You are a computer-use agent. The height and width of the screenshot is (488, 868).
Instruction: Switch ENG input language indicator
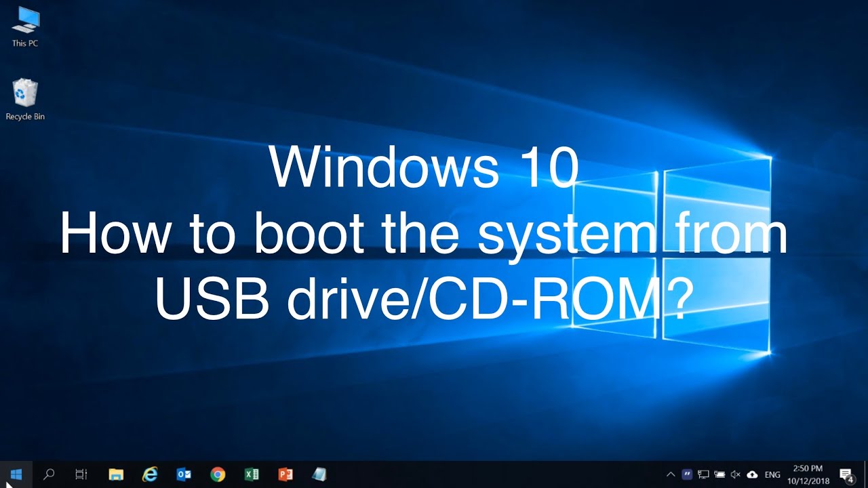point(773,475)
